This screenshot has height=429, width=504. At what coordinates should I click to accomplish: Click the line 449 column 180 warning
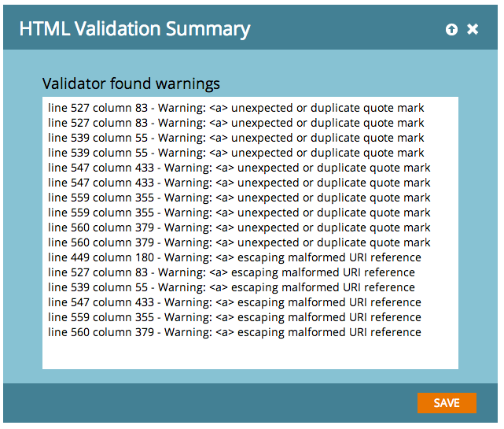pyautogui.click(x=234, y=257)
